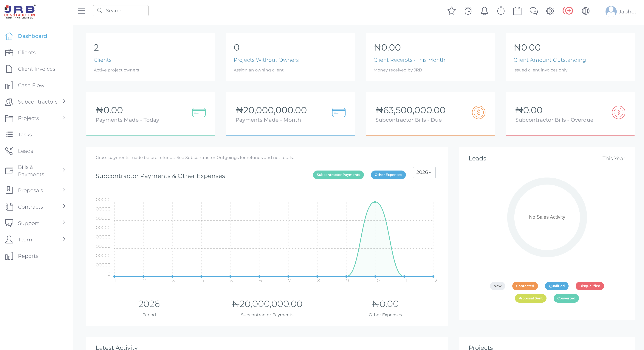Open Client Receipts · This Month link
644x350 pixels.
tap(409, 60)
